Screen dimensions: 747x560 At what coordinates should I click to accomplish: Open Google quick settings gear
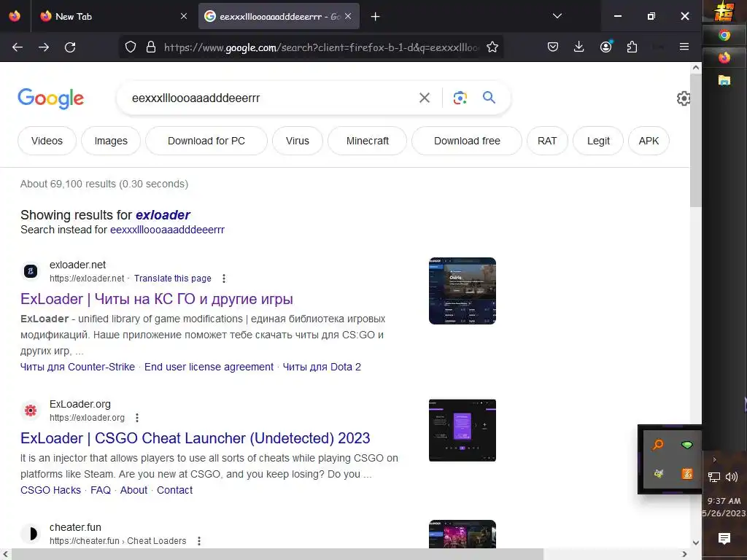(684, 98)
